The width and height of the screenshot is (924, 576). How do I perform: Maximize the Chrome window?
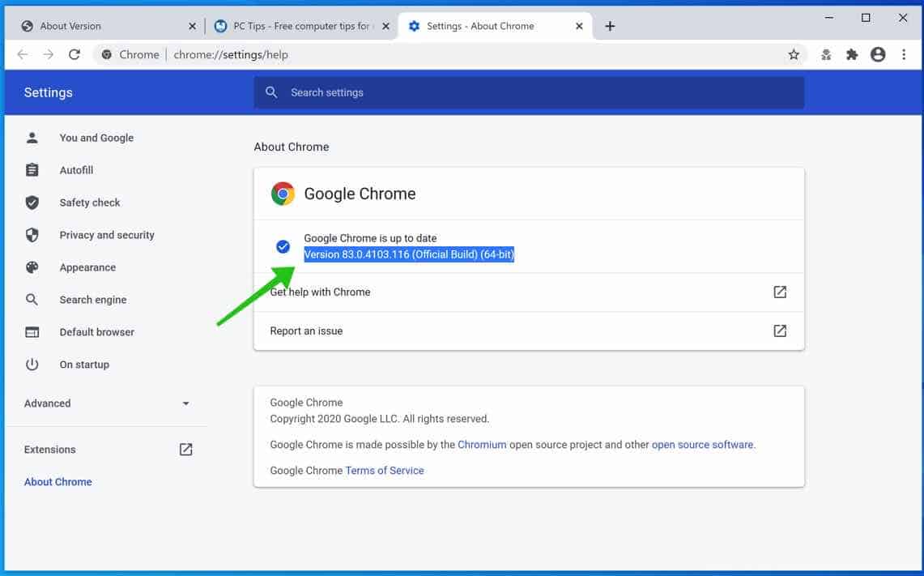[x=866, y=19]
